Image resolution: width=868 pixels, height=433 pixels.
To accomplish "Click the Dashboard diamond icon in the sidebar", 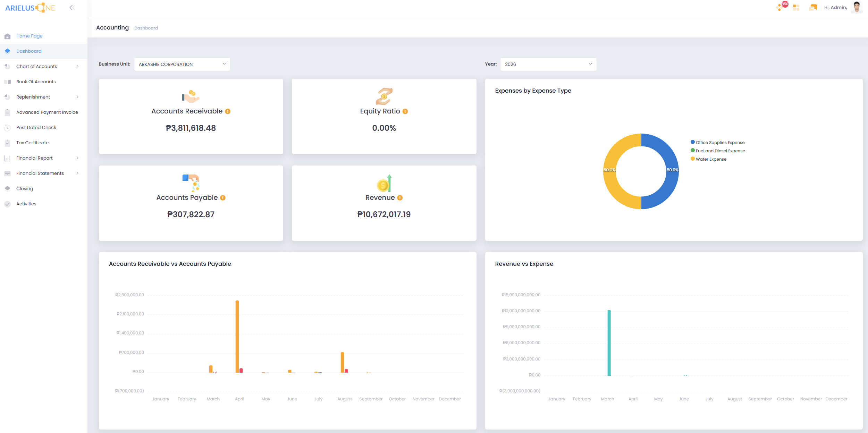I will pyautogui.click(x=7, y=51).
